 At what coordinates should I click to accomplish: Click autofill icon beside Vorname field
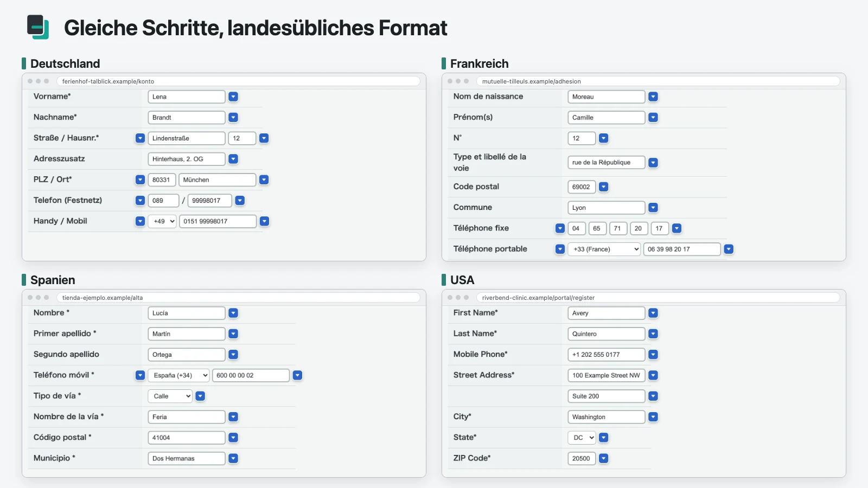pyautogui.click(x=233, y=97)
